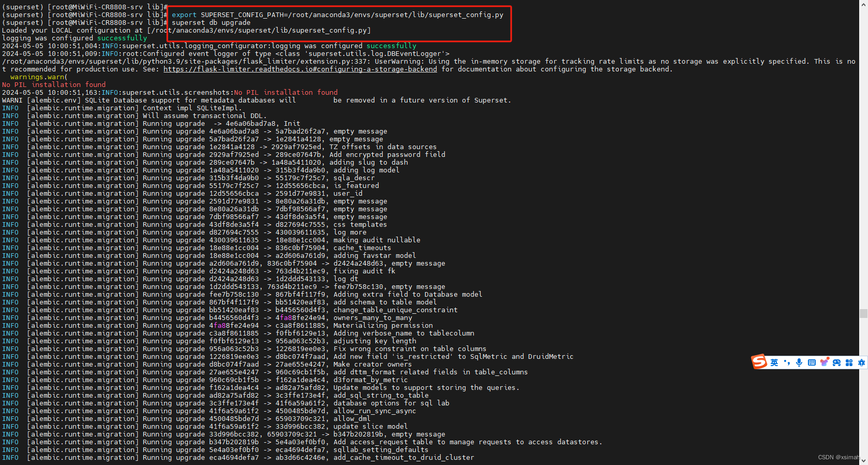Toggle the Sogou punctuation mode icon

click(x=787, y=362)
